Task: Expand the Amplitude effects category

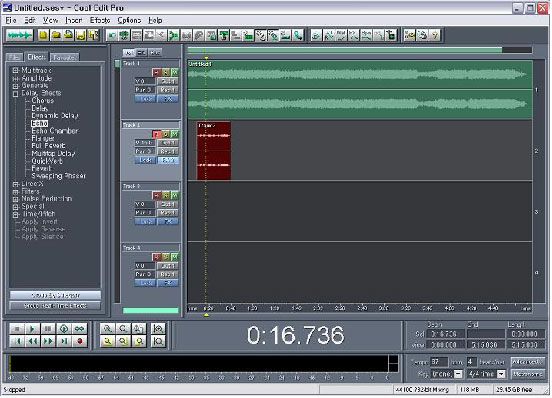Action: 15,78
